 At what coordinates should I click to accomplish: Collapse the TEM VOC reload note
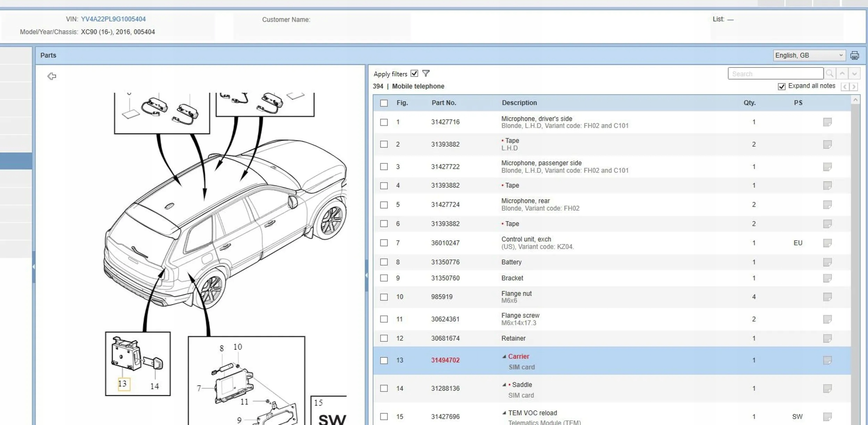pos(504,413)
